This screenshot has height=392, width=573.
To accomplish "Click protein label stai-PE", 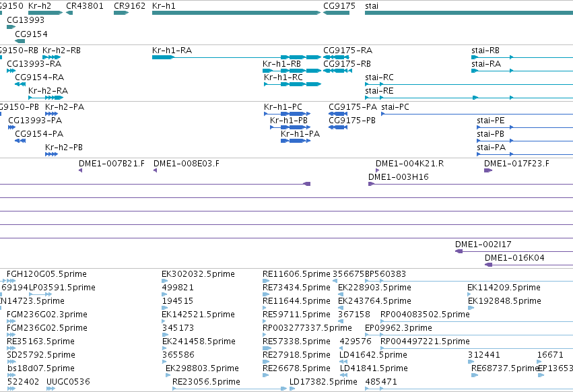I will [490, 121].
